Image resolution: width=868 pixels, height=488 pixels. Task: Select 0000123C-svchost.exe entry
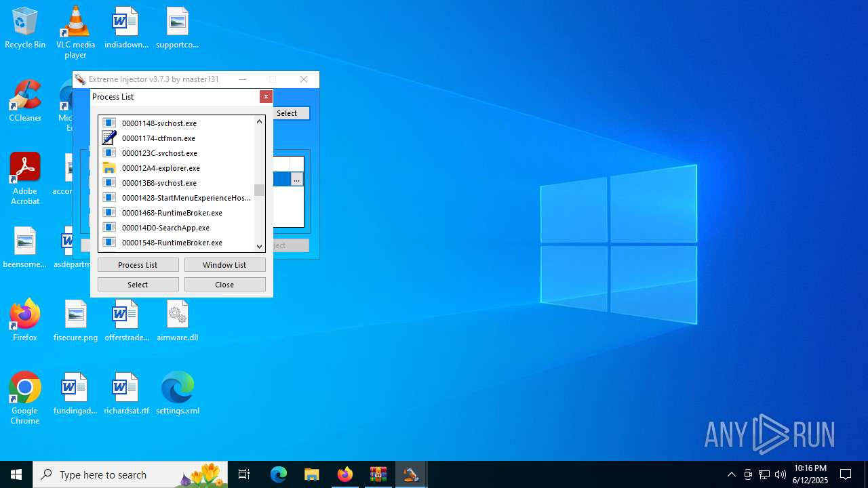pyautogui.click(x=176, y=153)
